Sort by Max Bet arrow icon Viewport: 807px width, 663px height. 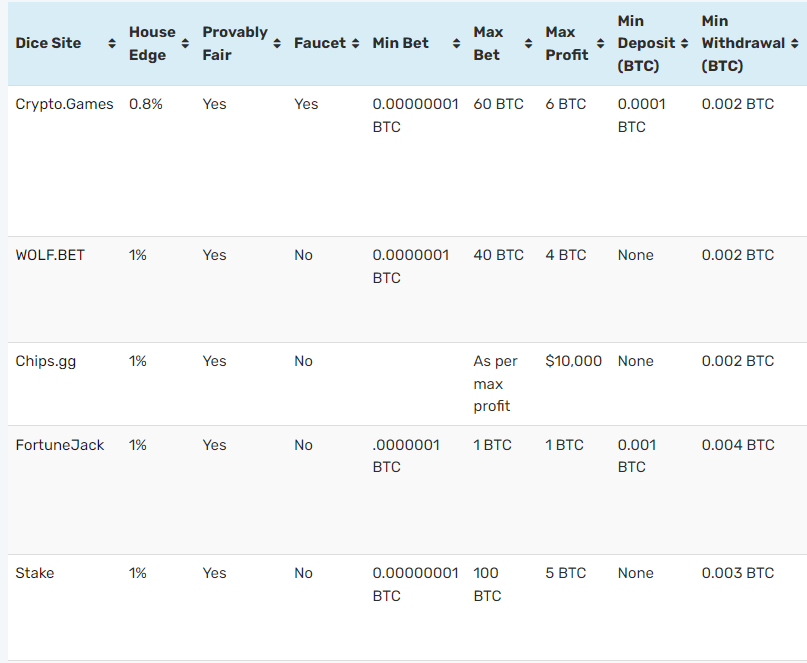tap(529, 44)
